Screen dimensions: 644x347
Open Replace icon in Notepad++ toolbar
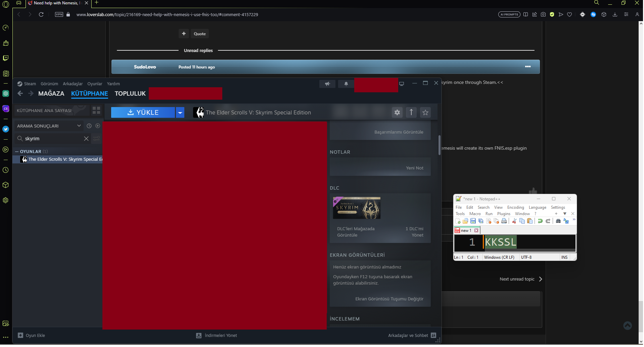[566, 221]
